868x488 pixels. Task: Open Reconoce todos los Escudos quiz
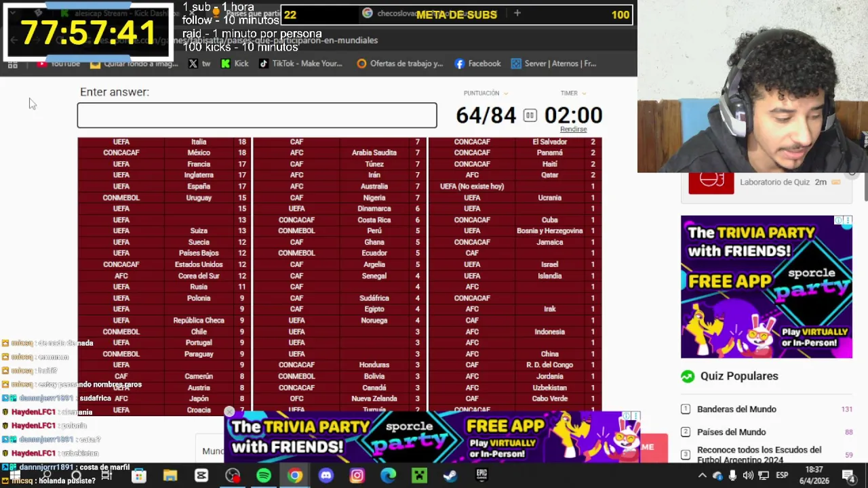(x=759, y=454)
